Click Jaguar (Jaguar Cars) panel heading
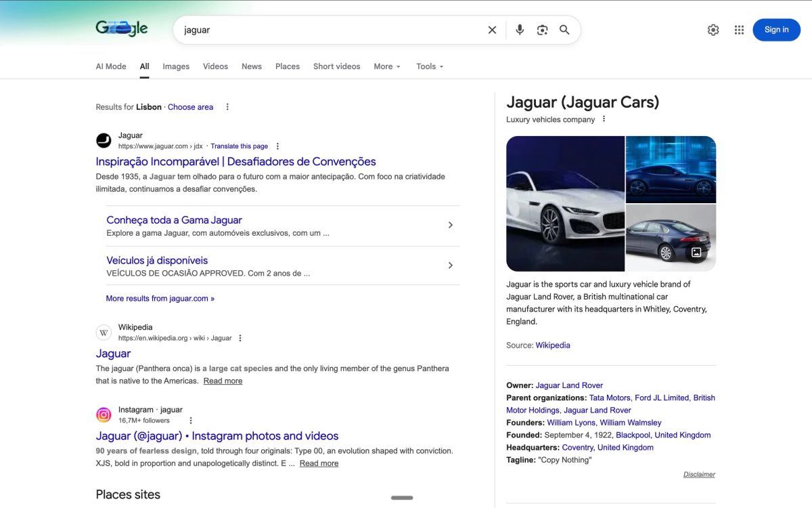812x508 pixels. point(583,102)
